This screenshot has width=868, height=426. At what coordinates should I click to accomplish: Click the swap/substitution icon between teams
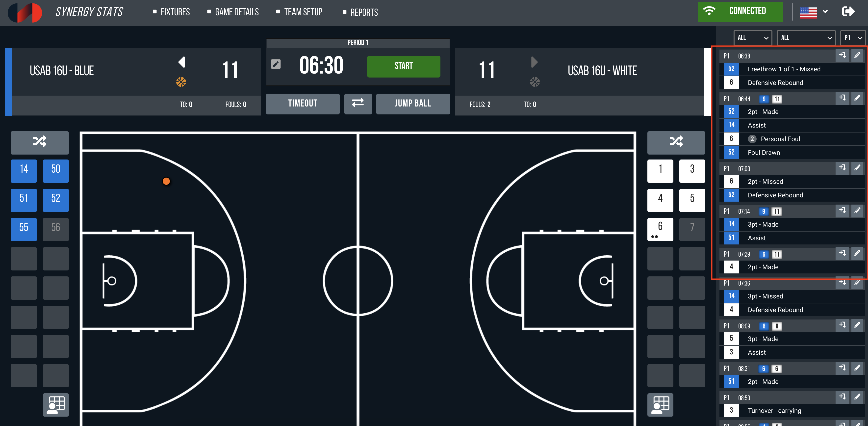[358, 103]
